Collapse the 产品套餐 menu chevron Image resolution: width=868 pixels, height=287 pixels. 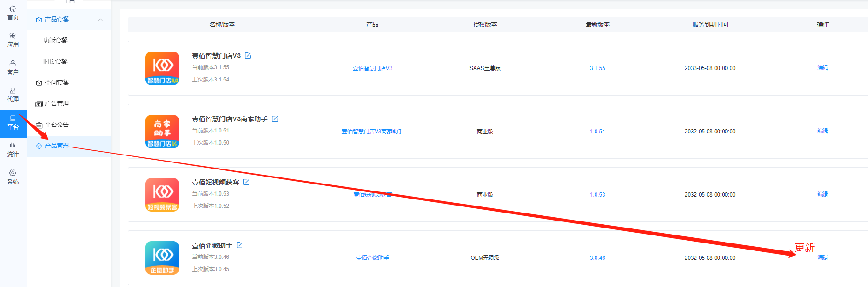100,20
